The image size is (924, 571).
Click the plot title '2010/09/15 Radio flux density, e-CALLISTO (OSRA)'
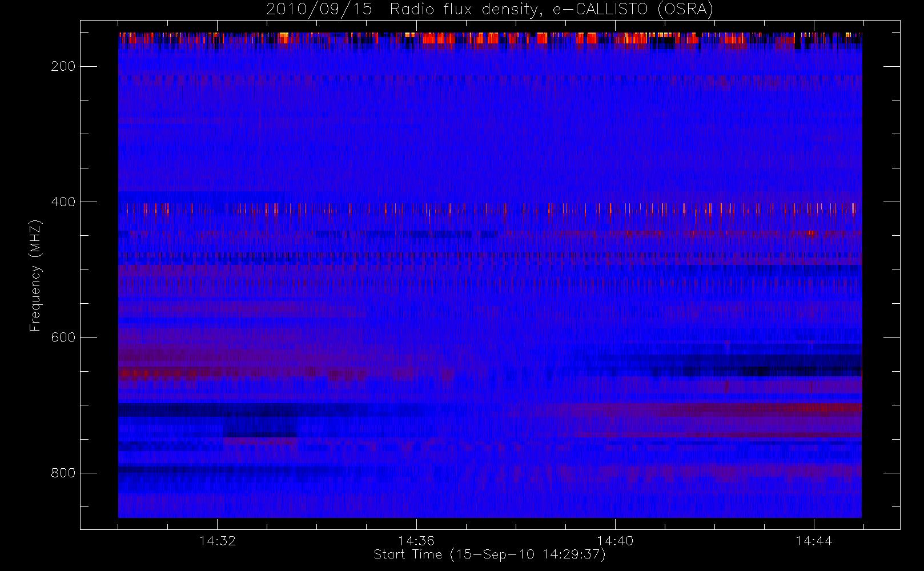[490, 10]
